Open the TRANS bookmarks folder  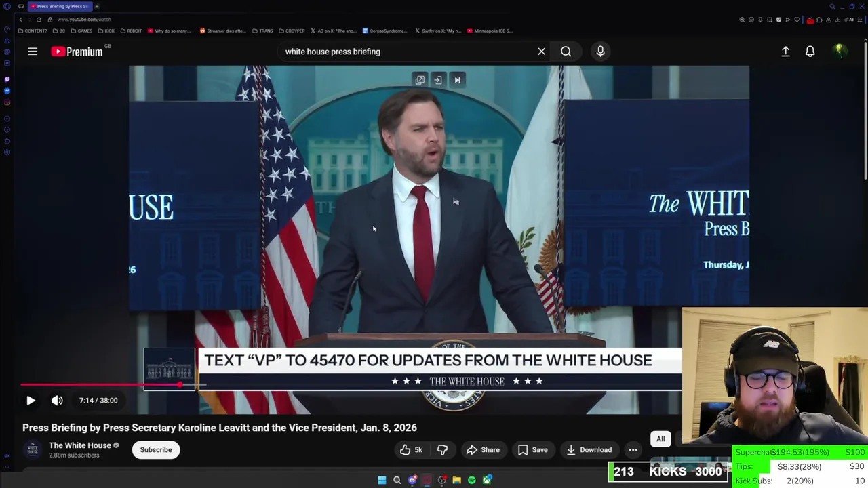click(x=262, y=30)
